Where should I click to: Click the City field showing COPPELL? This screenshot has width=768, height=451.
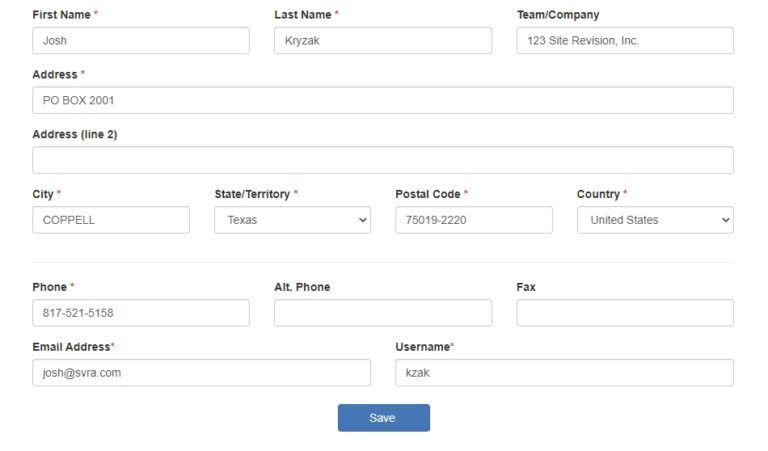click(111, 220)
